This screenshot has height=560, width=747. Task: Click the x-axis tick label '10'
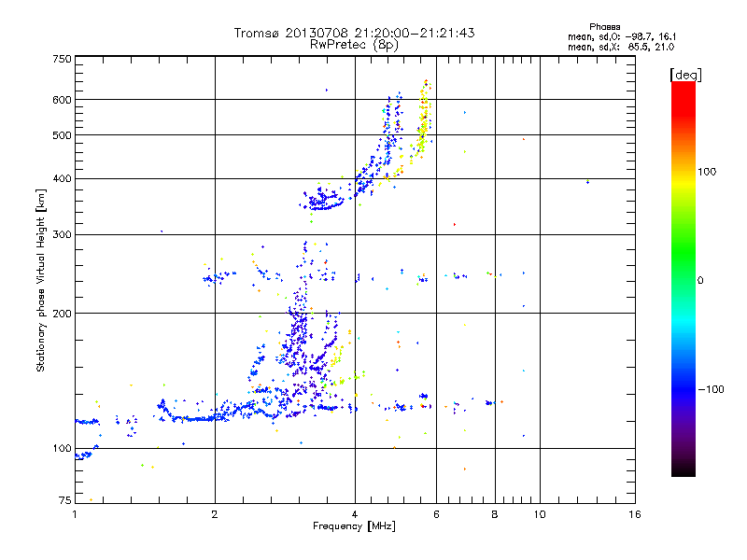coord(540,514)
